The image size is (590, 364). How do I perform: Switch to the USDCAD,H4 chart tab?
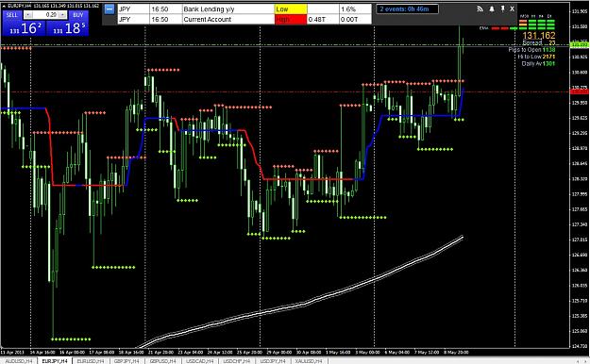pyautogui.click(x=200, y=361)
